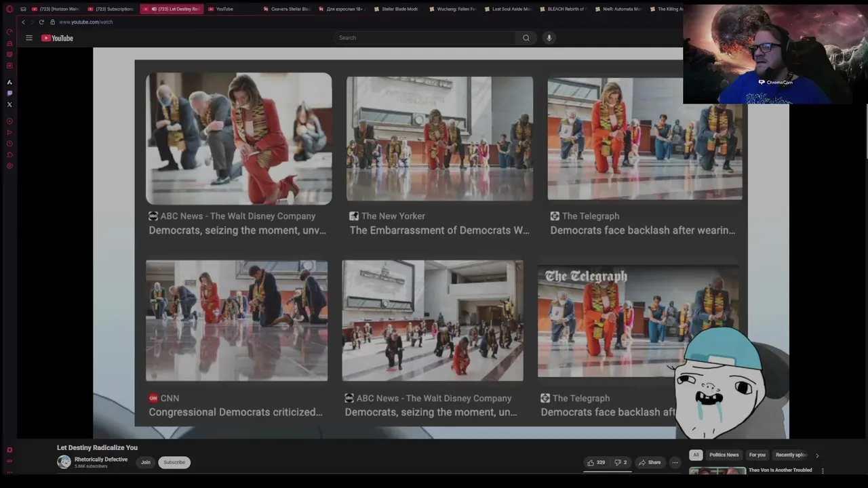Click The New Yorker result image
This screenshot has height=488, width=868.
(439, 138)
